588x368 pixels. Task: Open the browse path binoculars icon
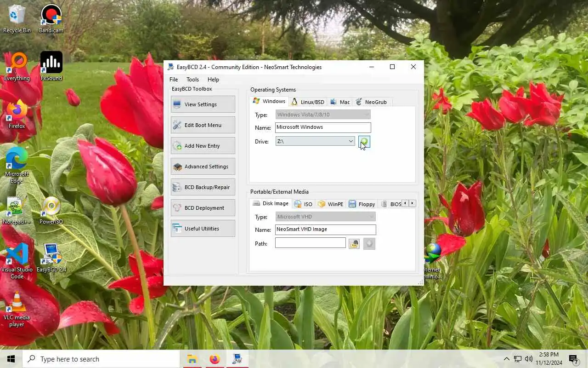point(354,244)
